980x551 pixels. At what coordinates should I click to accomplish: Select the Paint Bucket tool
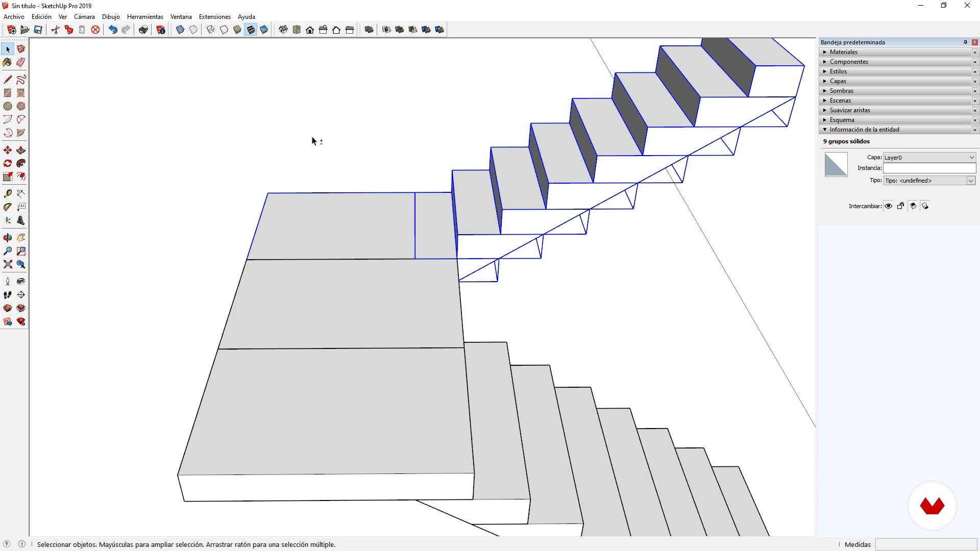[x=8, y=62]
